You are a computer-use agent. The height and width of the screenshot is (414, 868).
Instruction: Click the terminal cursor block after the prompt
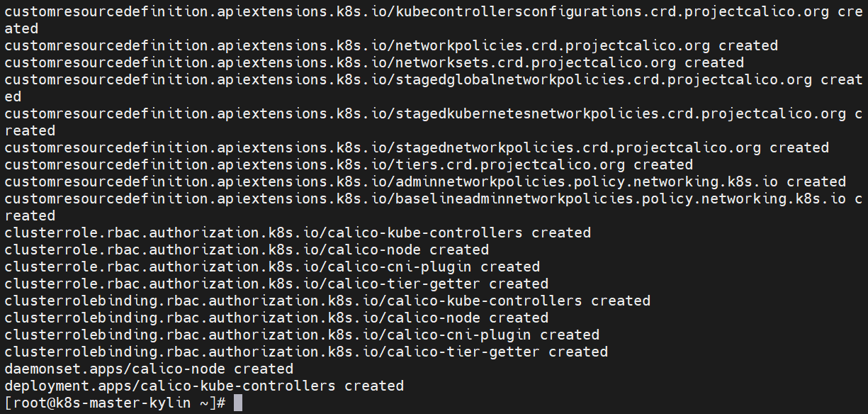coord(238,403)
